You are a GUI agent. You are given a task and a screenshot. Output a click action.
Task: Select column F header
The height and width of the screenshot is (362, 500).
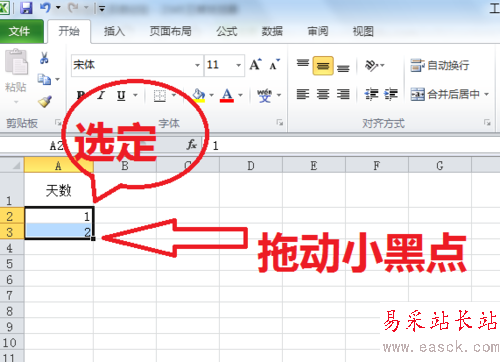point(377,166)
